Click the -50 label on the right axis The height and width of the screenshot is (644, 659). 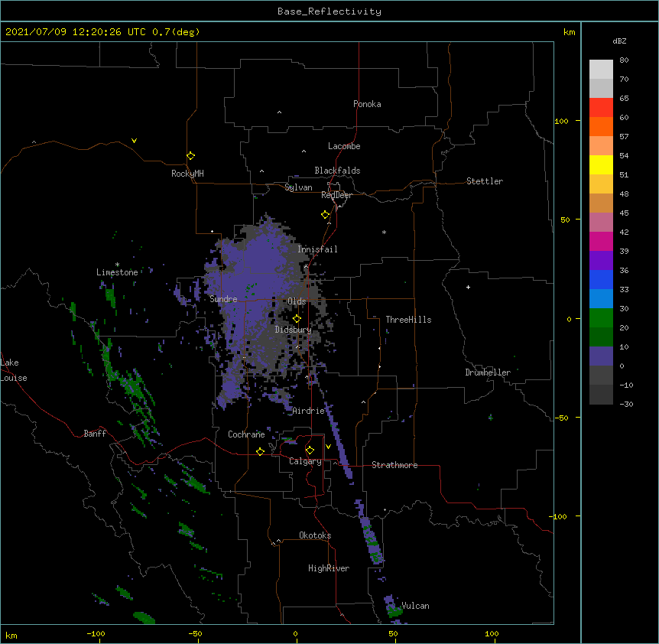tap(561, 418)
